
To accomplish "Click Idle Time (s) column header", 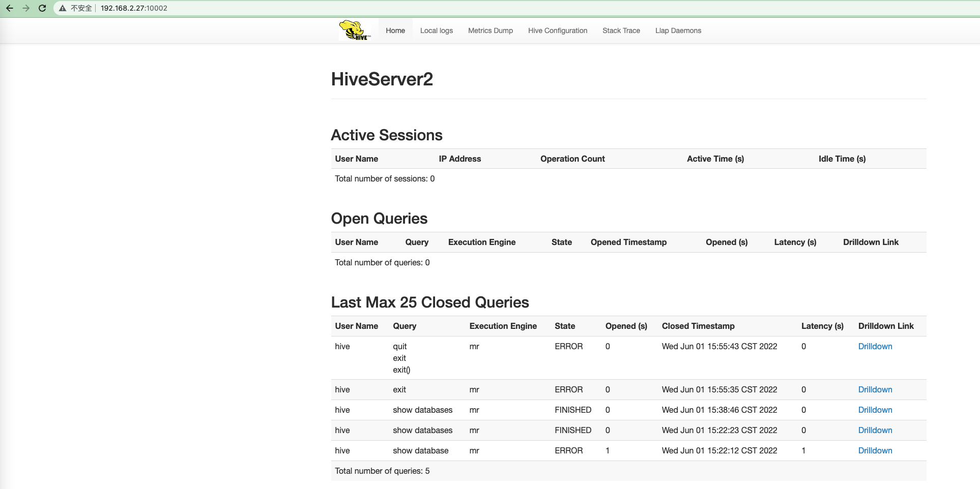I will (x=842, y=159).
